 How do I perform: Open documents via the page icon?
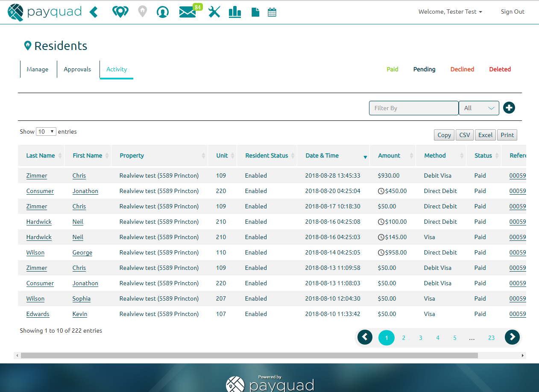click(x=255, y=12)
